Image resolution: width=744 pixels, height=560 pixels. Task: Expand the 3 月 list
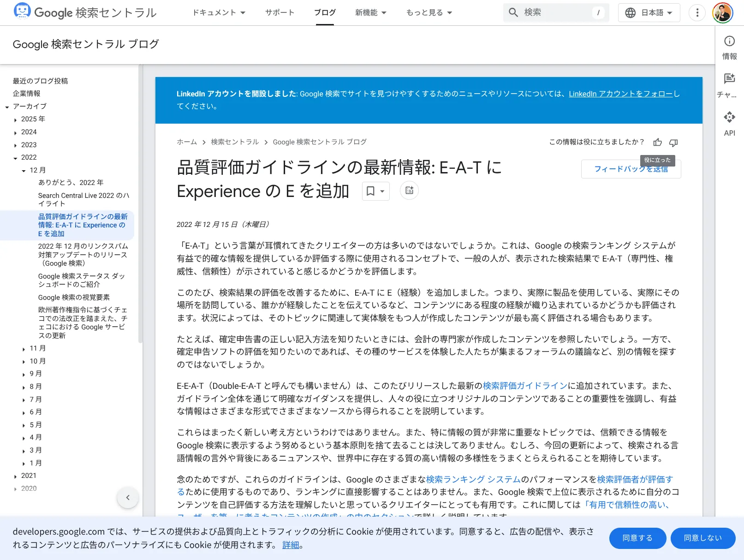click(24, 451)
